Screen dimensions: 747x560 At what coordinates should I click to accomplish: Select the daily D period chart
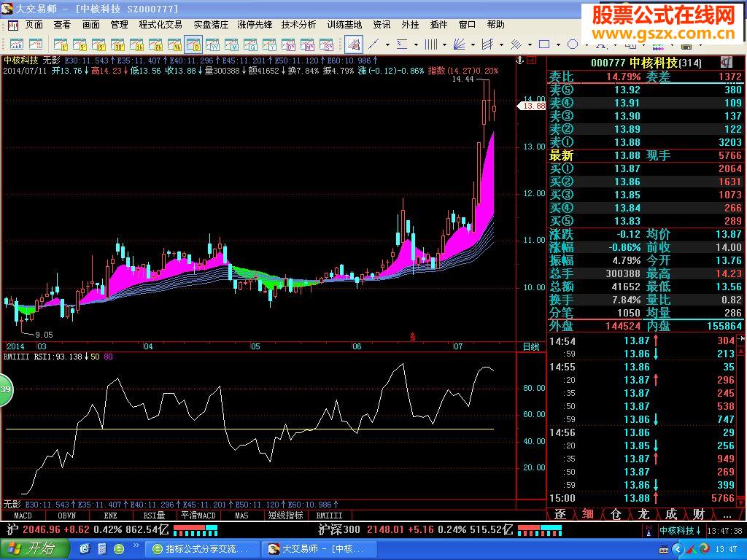(193, 44)
